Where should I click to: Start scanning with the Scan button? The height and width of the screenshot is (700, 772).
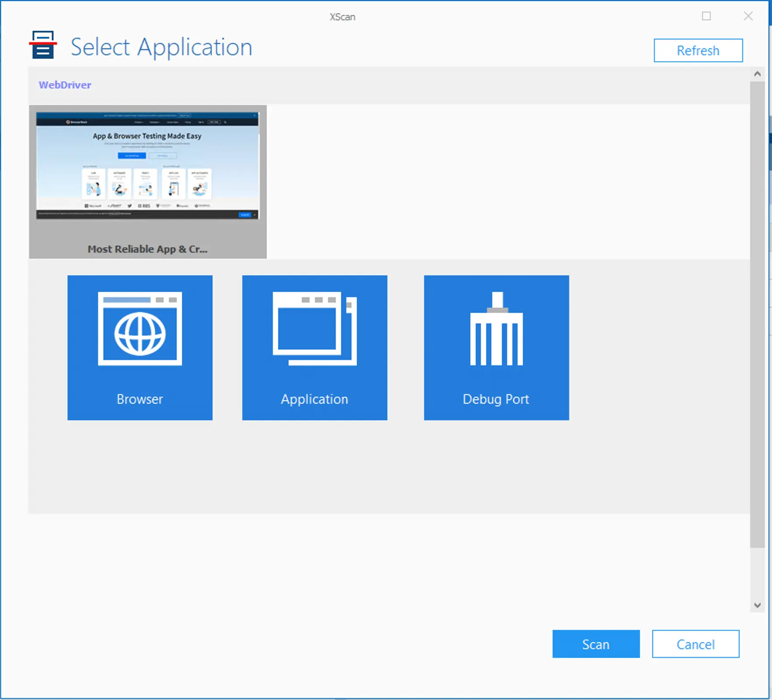(595, 644)
